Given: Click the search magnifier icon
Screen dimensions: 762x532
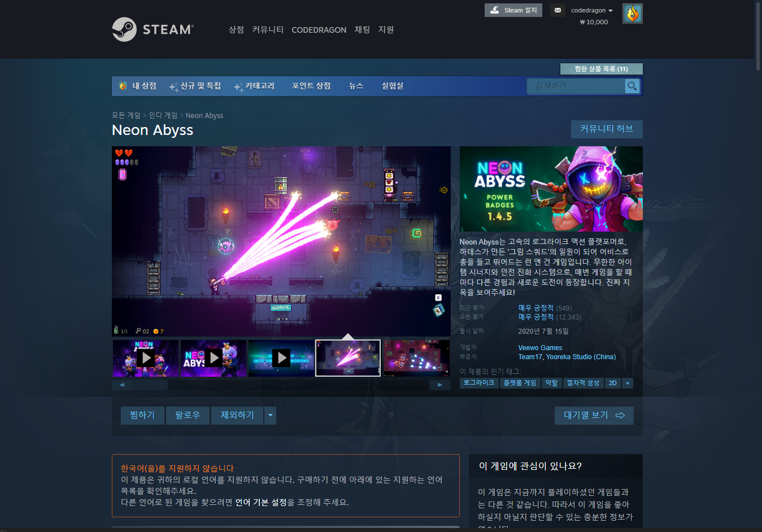Looking at the screenshot, I should [632, 86].
